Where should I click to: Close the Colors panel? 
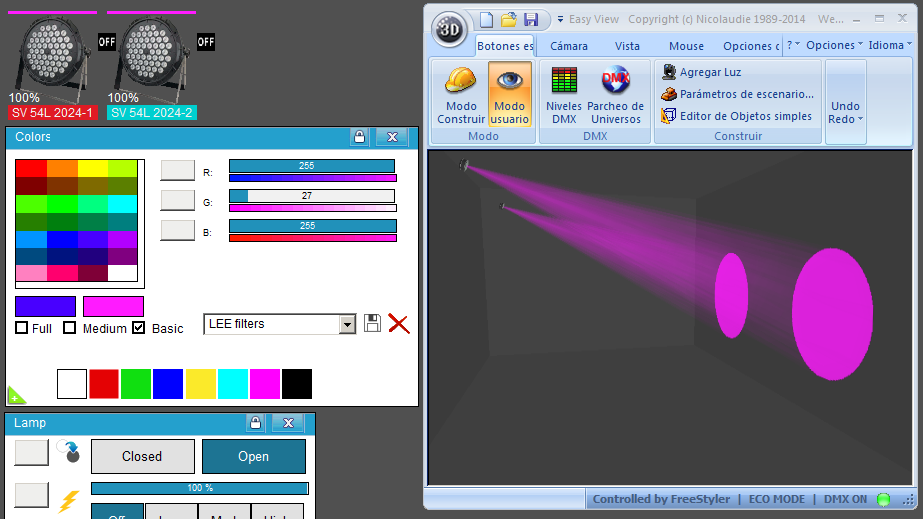click(392, 137)
